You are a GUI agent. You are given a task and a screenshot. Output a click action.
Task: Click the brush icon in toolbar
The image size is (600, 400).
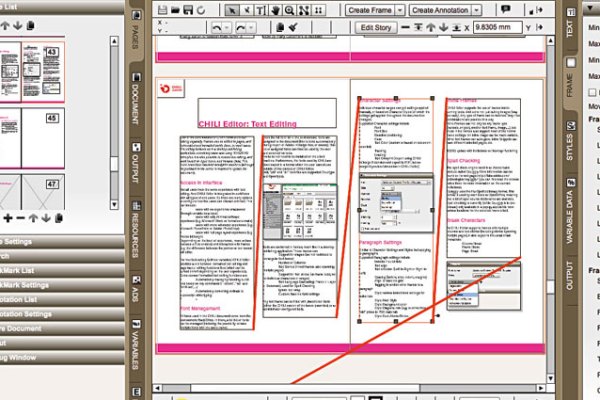[293, 28]
